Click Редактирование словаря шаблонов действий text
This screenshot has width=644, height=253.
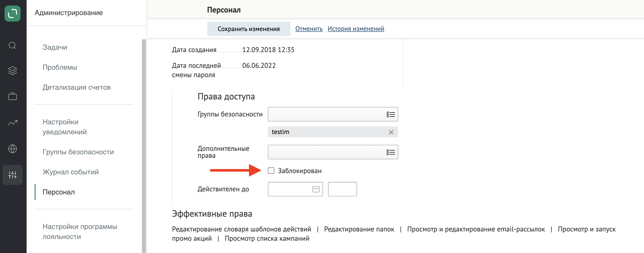[241, 229]
